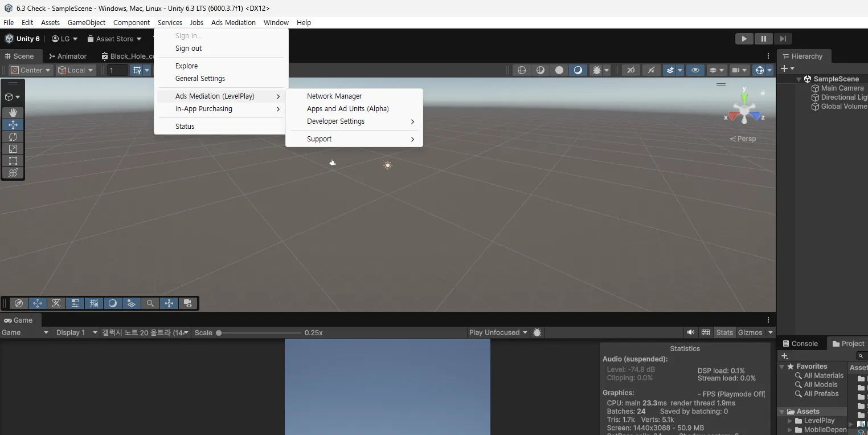Open the Asset Store dropdown

coord(114,39)
